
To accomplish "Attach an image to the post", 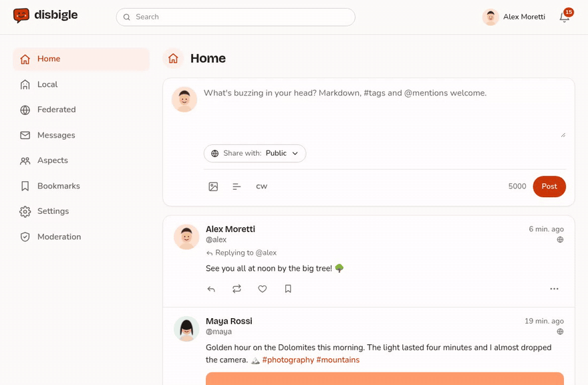I will pyautogui.click(x=213, y=186).
